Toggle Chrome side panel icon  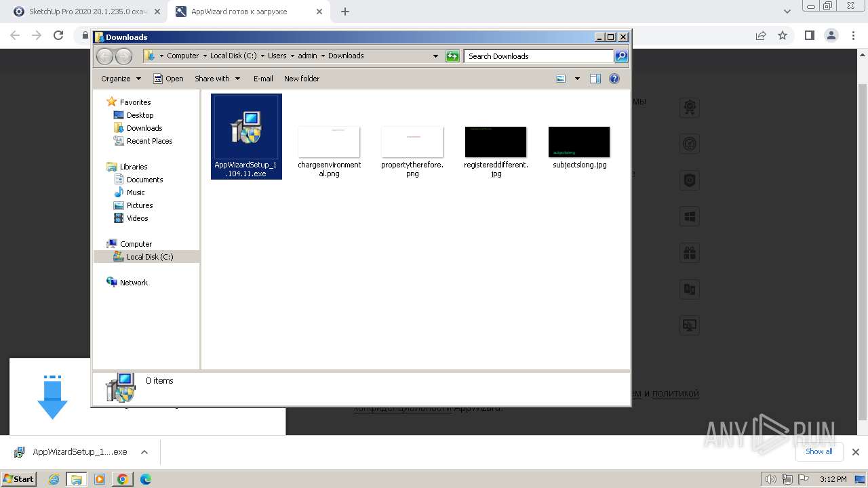click(x=809, y=35)
